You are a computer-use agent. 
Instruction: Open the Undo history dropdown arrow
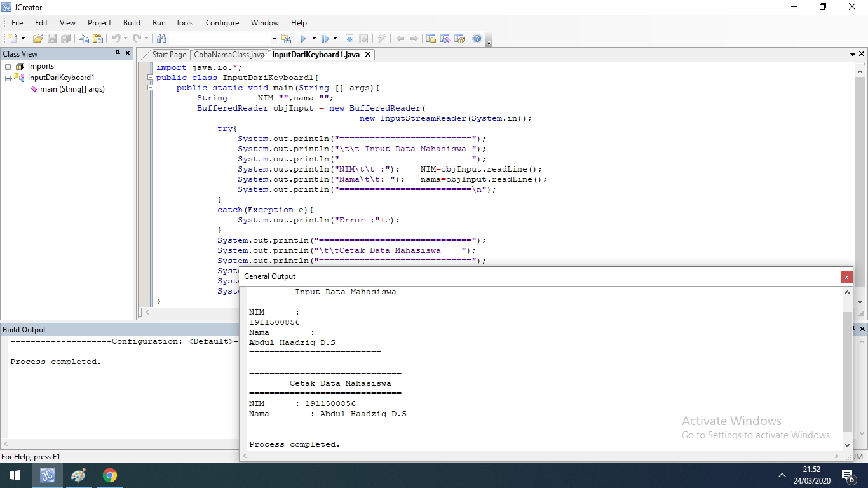pos(126,38)
